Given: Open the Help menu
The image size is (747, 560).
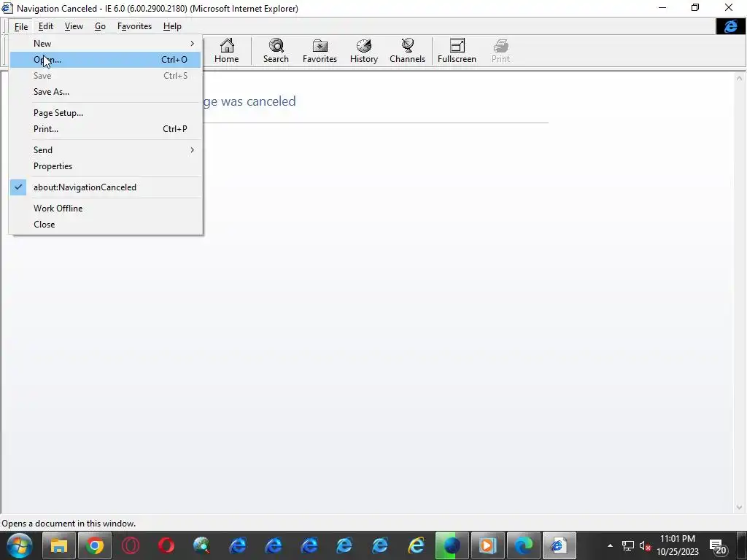Looking at the screenshot, I should (x=172, y=27).
